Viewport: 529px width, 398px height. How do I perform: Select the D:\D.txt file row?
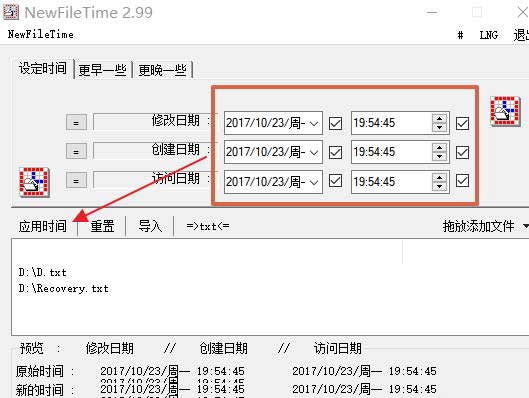43,273
